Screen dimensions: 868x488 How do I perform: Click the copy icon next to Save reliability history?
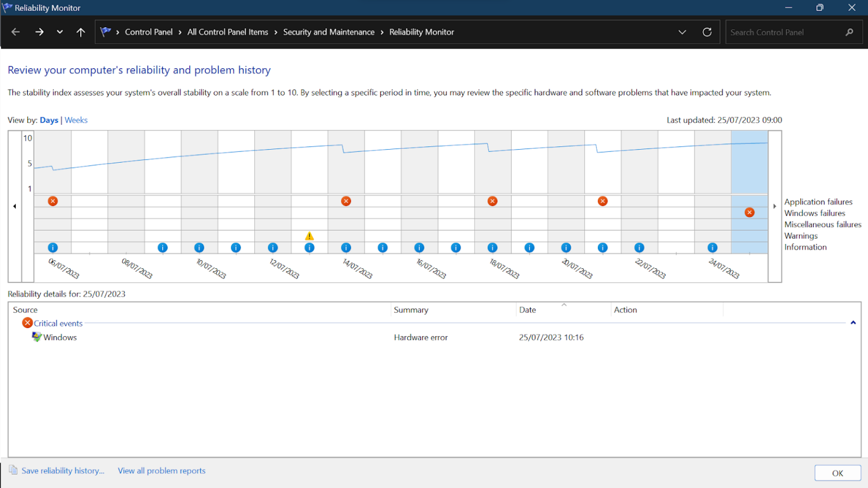click(x=12, y=470)
